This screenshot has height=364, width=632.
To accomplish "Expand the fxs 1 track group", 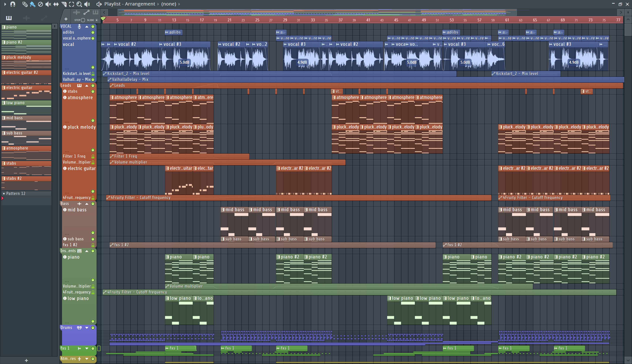I will (87, 348).
